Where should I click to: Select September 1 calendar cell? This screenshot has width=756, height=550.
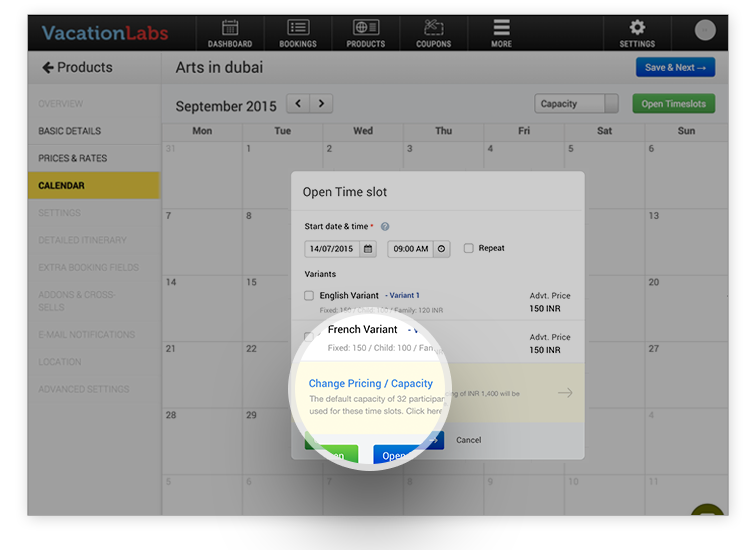[x=283, y=175]
